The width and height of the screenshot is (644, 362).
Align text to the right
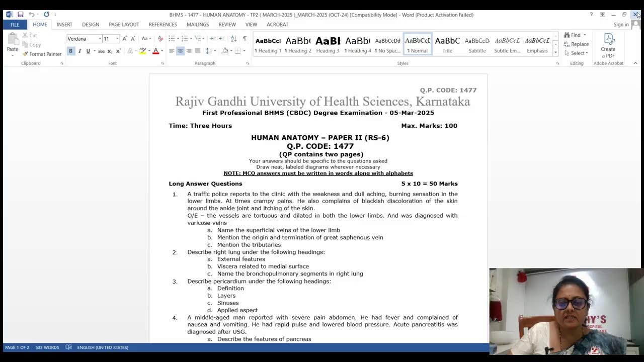coord(189,51)
